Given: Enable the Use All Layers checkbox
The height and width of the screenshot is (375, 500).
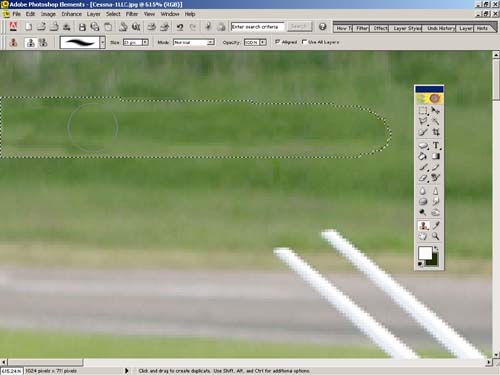Looking at the screenshot, I should click(x=304, y=42).
